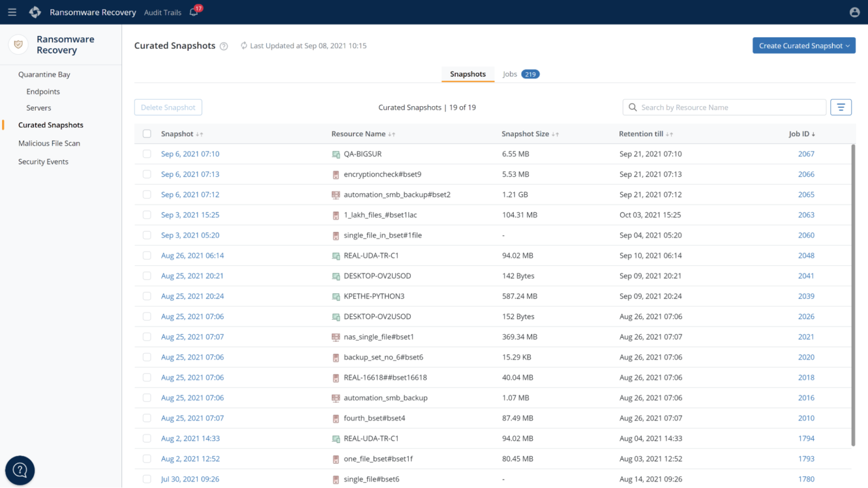Open the user profile icon
The height and width of the screenshot is (488, 868).
[x=854, y=12]
